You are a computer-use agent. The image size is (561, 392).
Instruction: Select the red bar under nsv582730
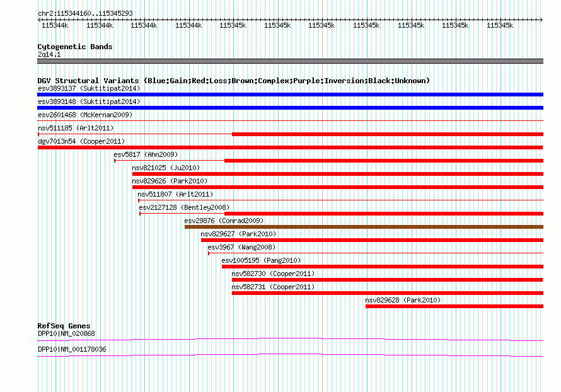point(388,280)
